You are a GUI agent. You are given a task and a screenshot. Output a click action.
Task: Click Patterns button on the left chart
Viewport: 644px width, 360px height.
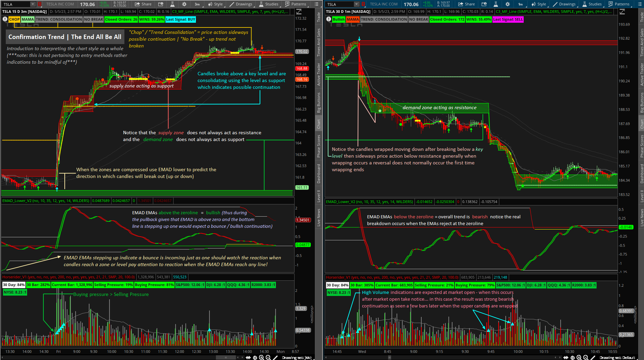296,4
